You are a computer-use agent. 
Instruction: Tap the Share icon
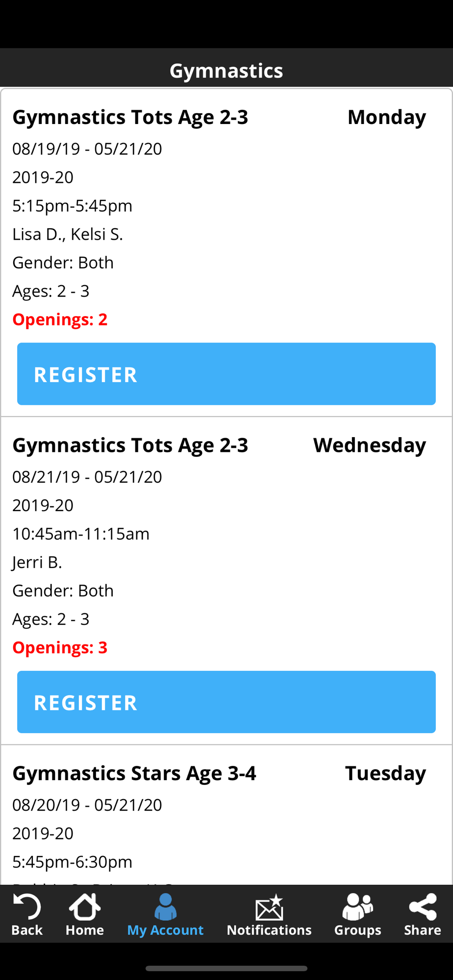click(x=423, y=906)
